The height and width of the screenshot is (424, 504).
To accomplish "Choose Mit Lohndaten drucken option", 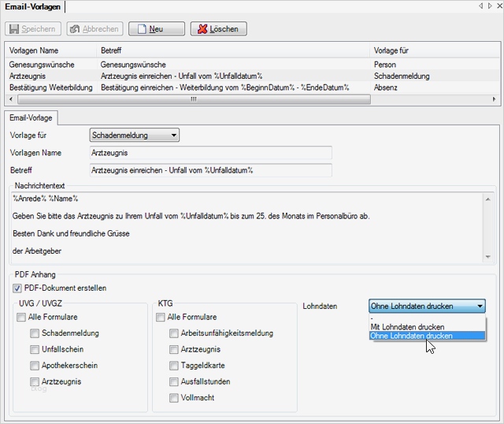I will click(x=427, y=327).
